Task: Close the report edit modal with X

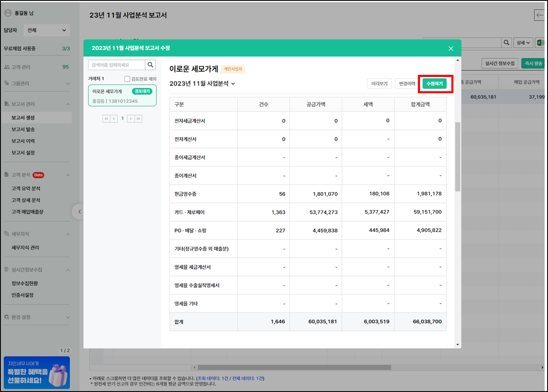Action: click(x=451, y=49)
